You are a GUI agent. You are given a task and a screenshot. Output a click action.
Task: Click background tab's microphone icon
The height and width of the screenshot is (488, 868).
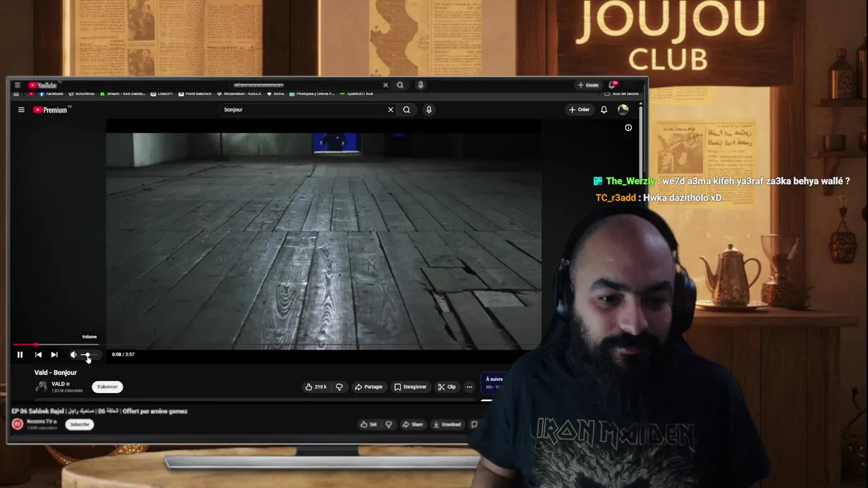tap(420, 85)
